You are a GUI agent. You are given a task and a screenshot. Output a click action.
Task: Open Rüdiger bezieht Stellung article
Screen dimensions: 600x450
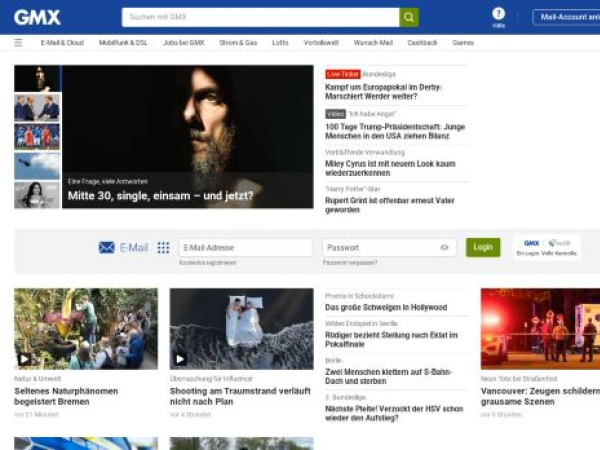391,339
